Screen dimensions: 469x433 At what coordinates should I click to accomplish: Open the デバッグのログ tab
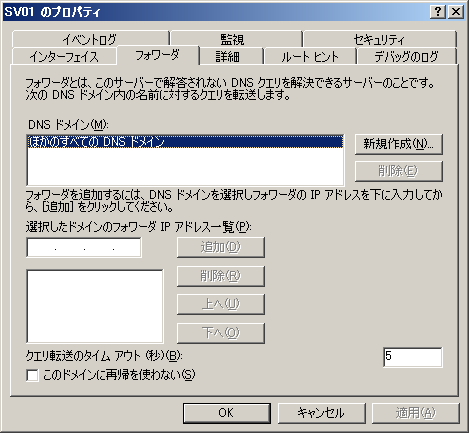406,56
